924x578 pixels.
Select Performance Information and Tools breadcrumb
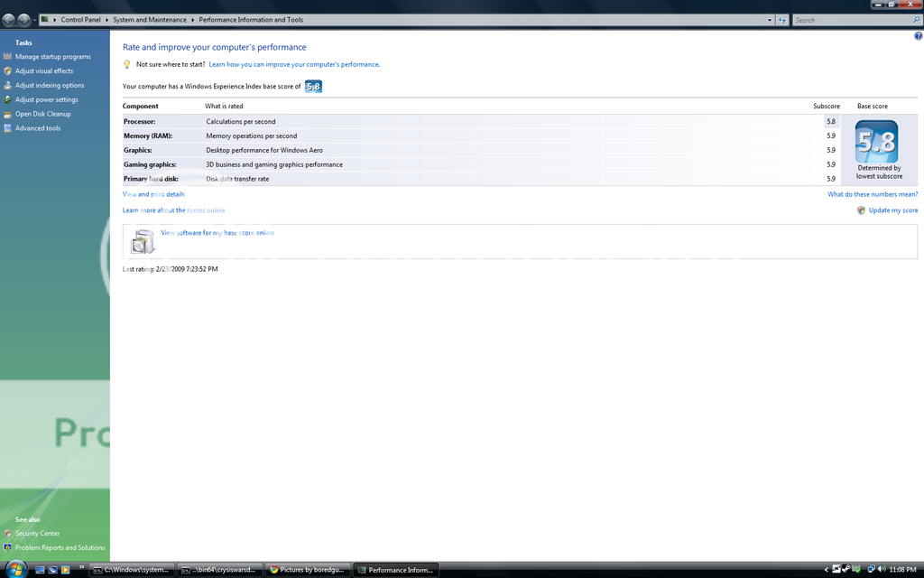point(251,20)
